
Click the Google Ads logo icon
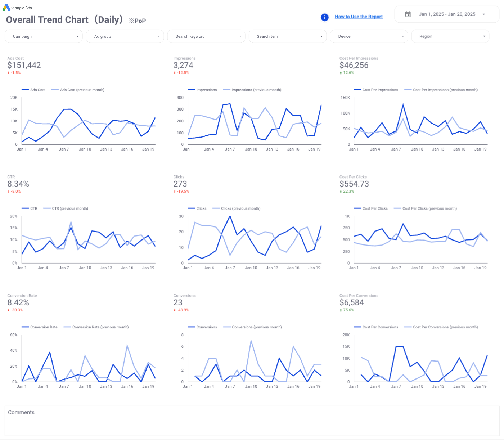pyautogui.click(x=6, y=7)
